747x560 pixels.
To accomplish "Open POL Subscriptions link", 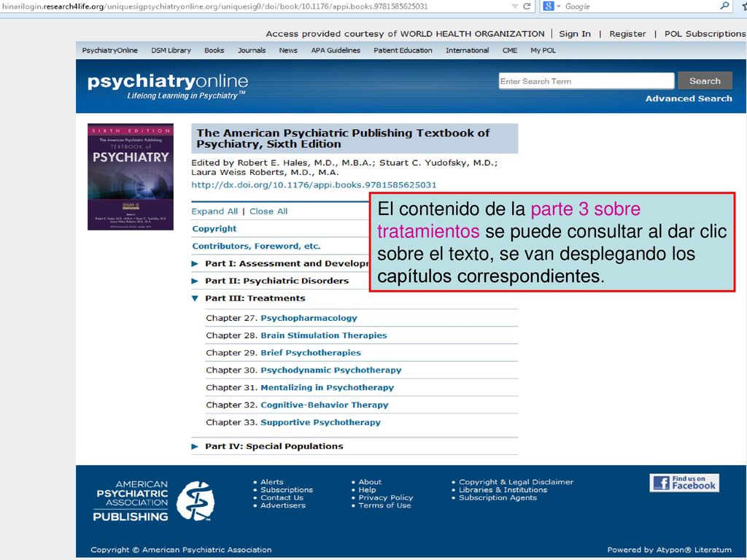I will [x=705, y=34].
